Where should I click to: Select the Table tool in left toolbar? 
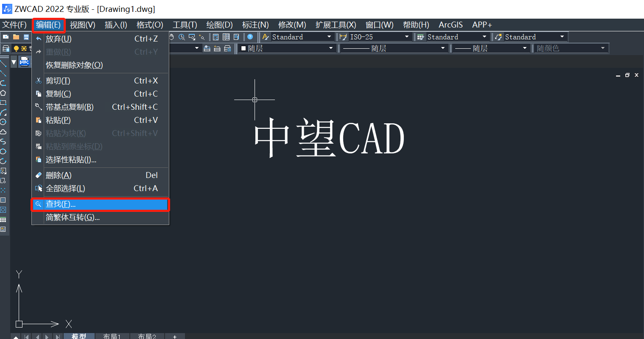click(x=3, y=220)
